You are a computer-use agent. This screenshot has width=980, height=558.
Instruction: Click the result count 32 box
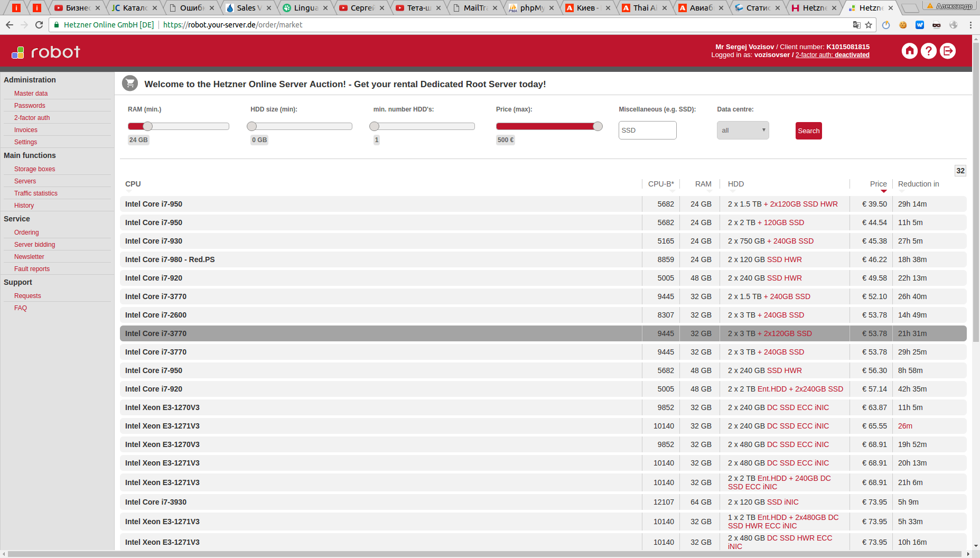click(x=960, y=171)
